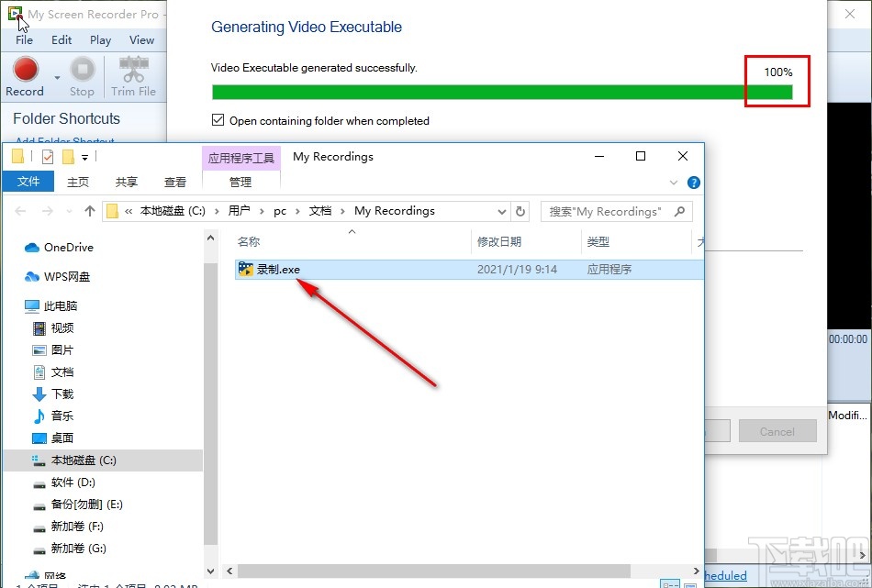Expand the ribbon with chevron
Viewport: 872px width, 588px height.
click(x=674, y=183)
